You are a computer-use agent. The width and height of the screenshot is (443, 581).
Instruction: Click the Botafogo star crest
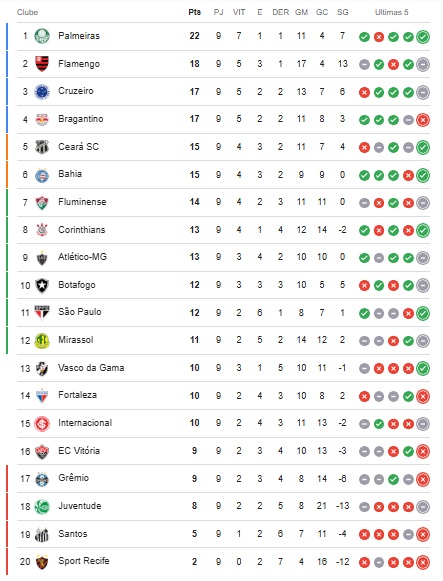coord(42,285)
